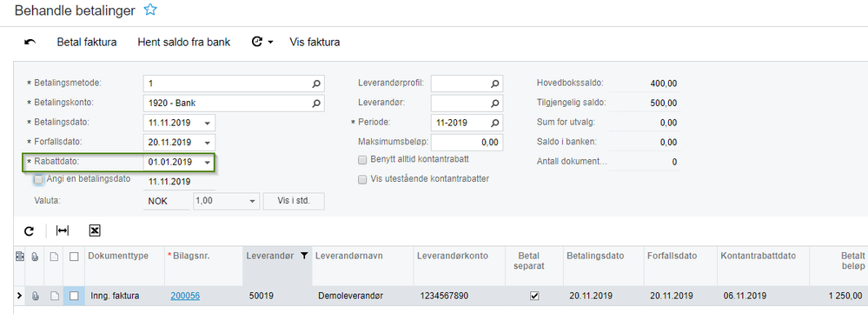Screen dimensions: 868x314
Task: Add page to favorites with star icon
Action: pyautogui.click(x=150, y=10)
